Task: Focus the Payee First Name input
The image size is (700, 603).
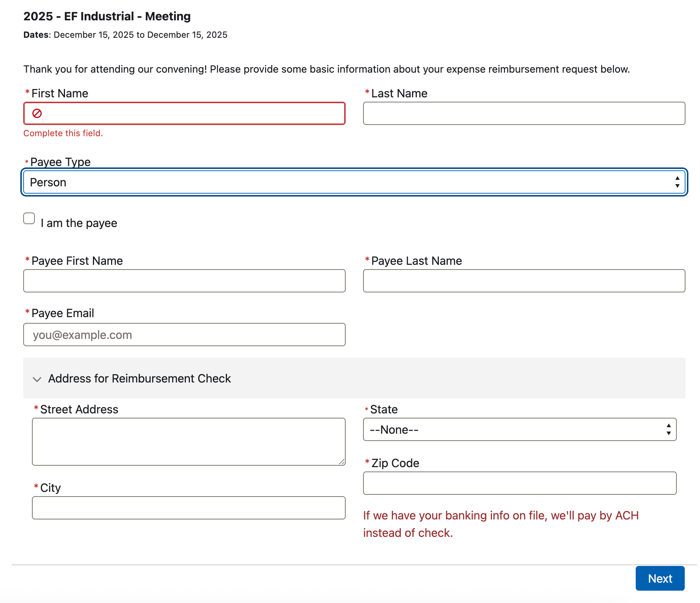Action: 184,281
